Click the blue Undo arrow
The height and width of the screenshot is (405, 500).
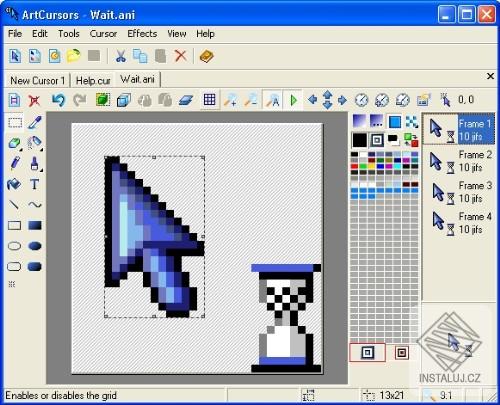(58, 100)
